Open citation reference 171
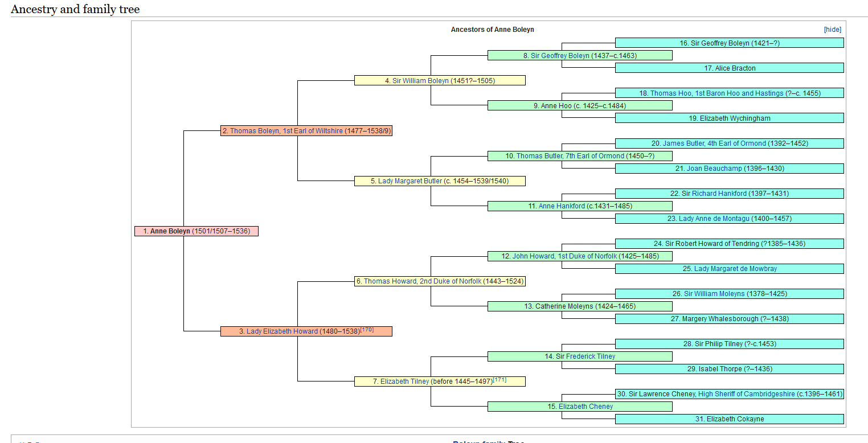This screenshot has height=443, width=868. click(499, 380)
